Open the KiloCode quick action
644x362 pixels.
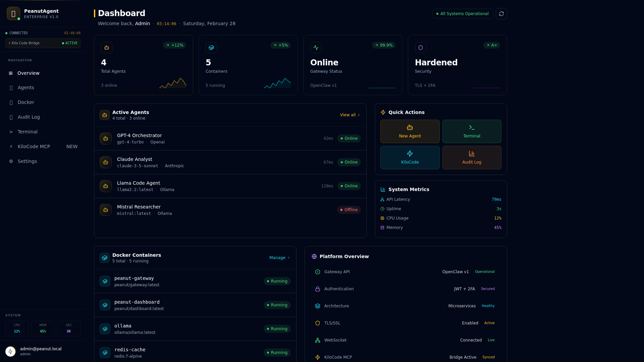[410, 157]
